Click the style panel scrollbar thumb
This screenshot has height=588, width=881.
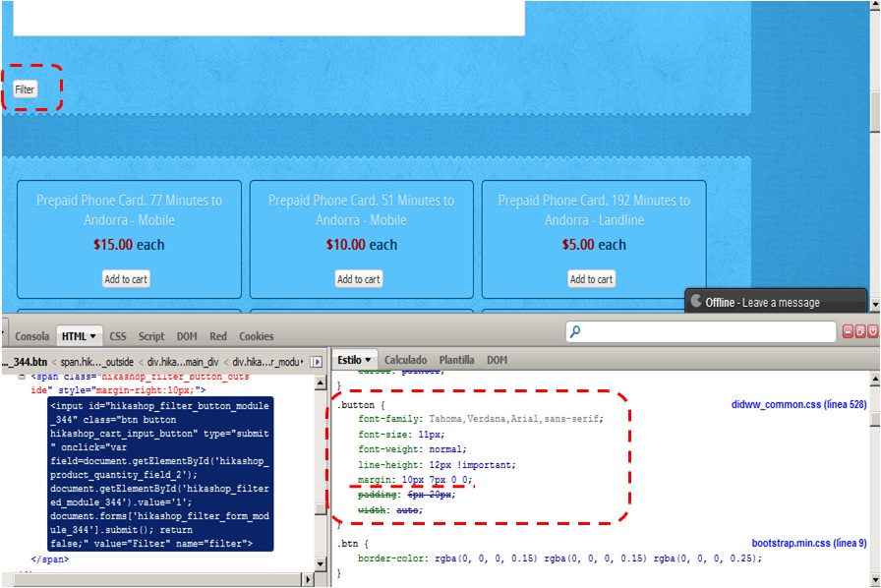tap(875, 419)
